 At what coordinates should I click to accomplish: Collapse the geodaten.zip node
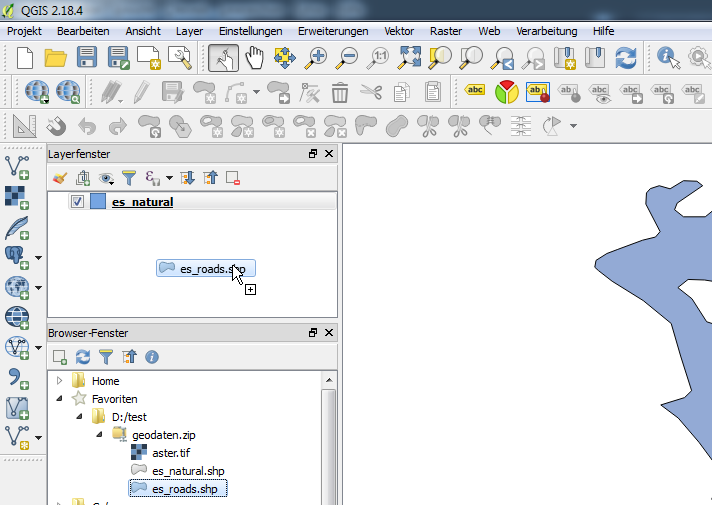coord(99,435)
